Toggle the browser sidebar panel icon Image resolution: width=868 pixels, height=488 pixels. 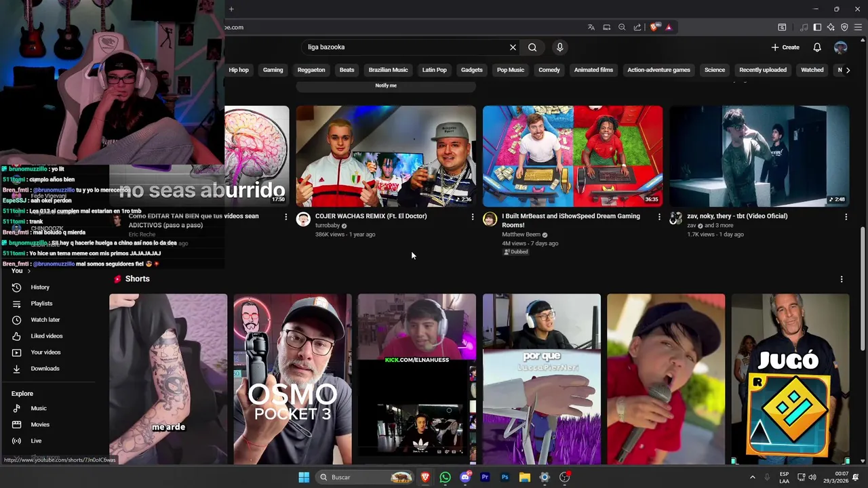[x=817, y=27]
